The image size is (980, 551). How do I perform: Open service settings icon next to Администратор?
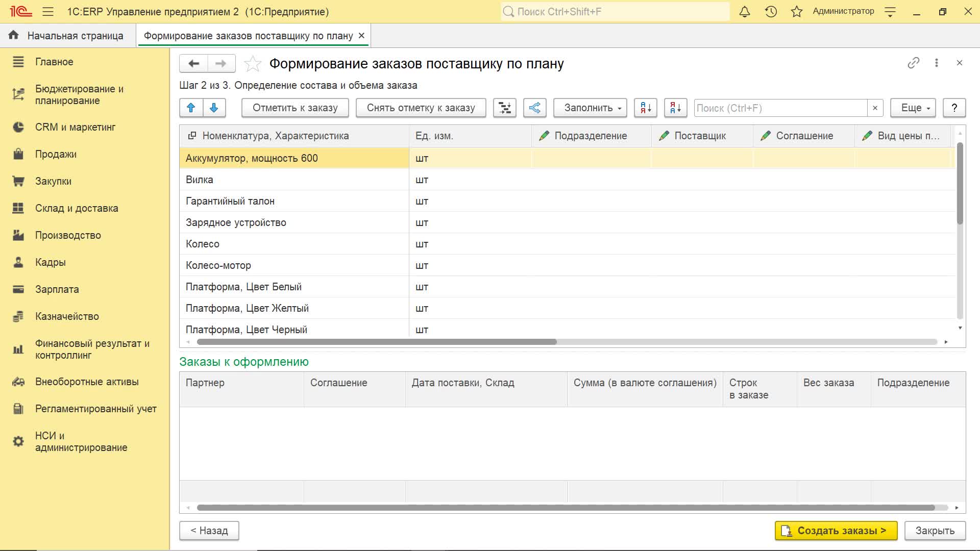click(x=890, y=12)
